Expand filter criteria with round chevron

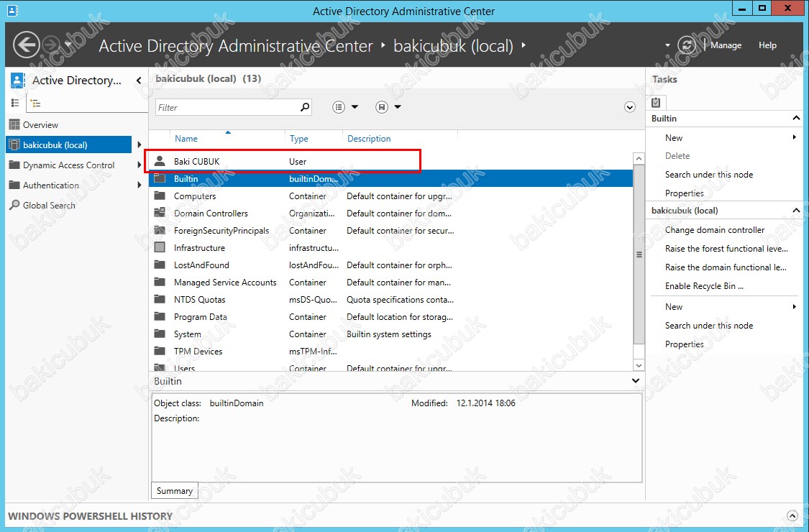coord(629,107)
